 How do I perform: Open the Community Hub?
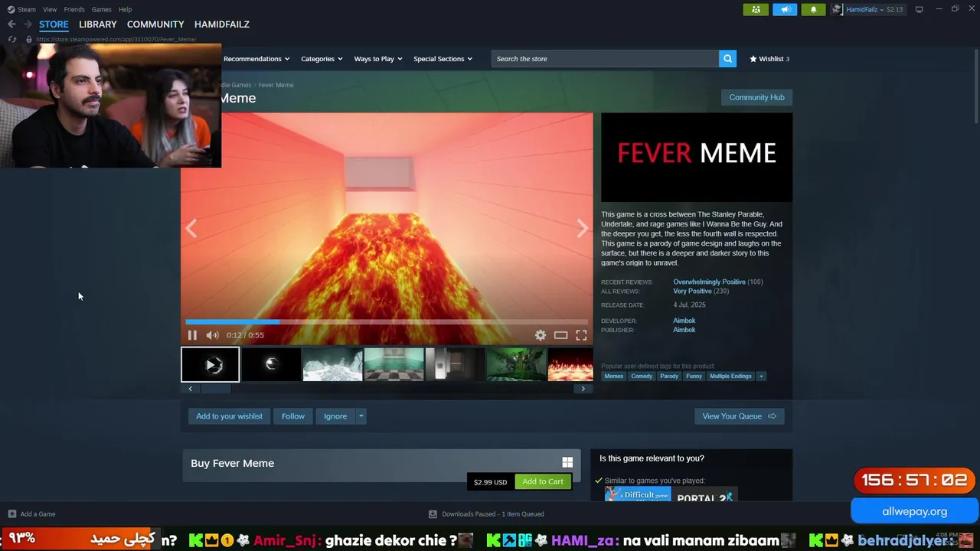pyautogui.click(x=756, y=97)
